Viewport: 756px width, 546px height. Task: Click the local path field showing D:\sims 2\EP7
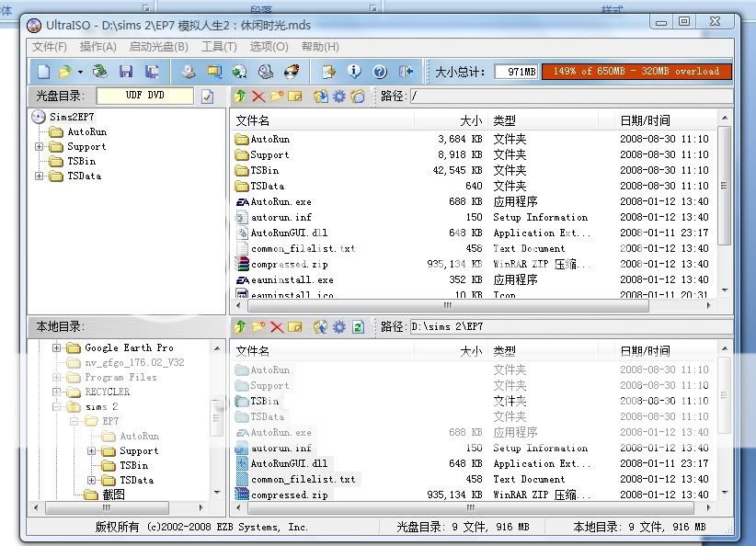click(x=570, y=326)
